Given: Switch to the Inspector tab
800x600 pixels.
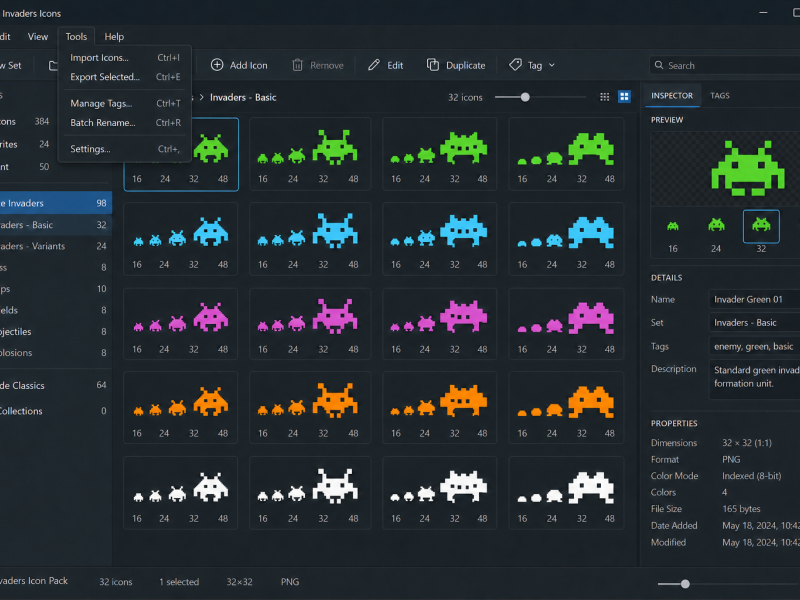Looking at the screenshot, I should pos(672,95).
